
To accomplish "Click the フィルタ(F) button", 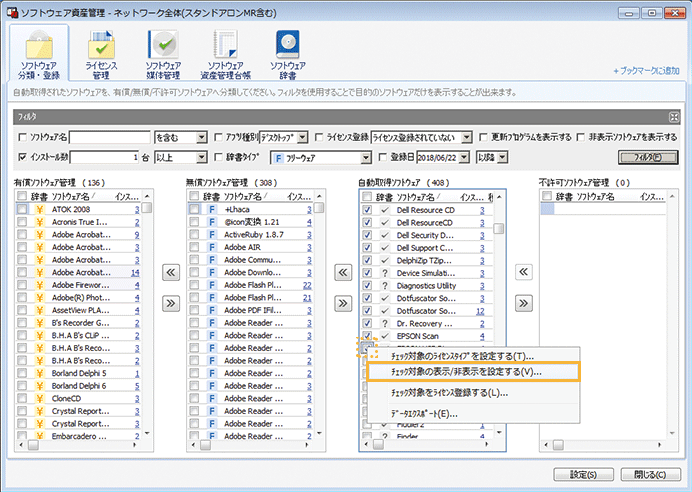I will 648,157.
